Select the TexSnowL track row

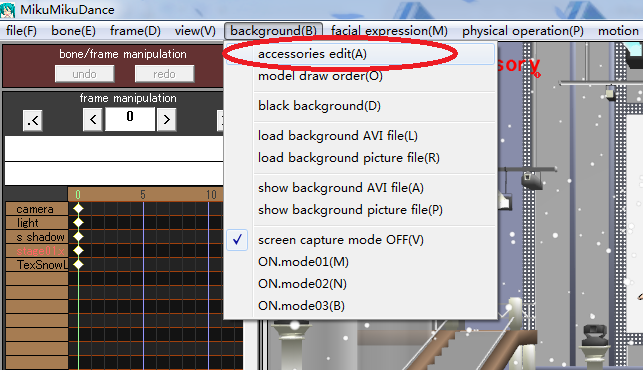(36, 265)
